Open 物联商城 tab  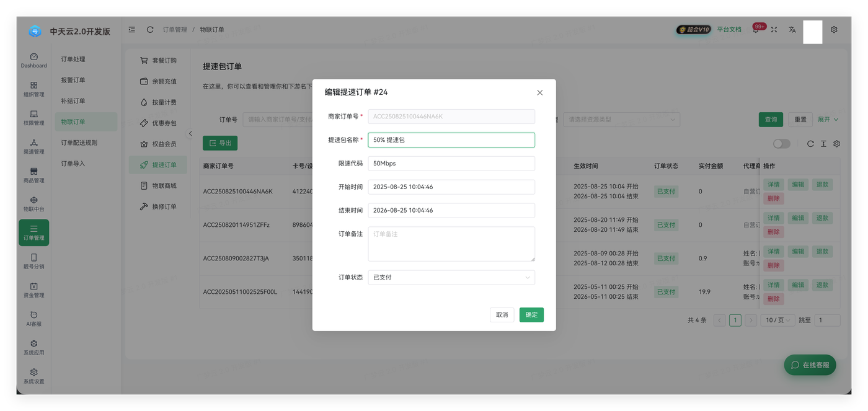[158, 186]
